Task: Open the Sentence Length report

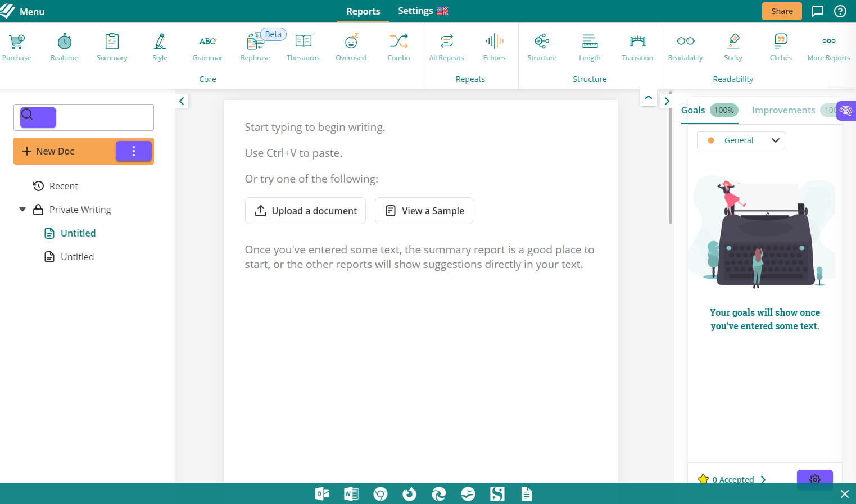Action: pyautogui.click(x=589, y=46)
